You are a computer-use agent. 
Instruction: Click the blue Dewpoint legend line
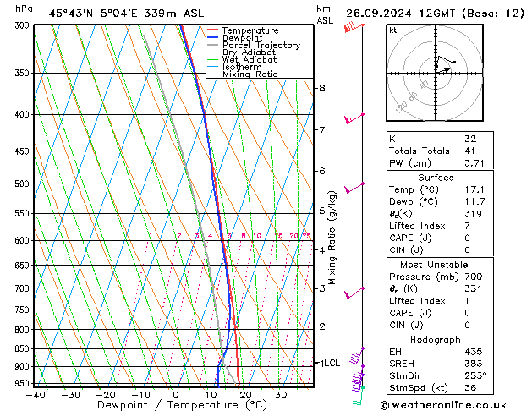(x=213, y=37)
